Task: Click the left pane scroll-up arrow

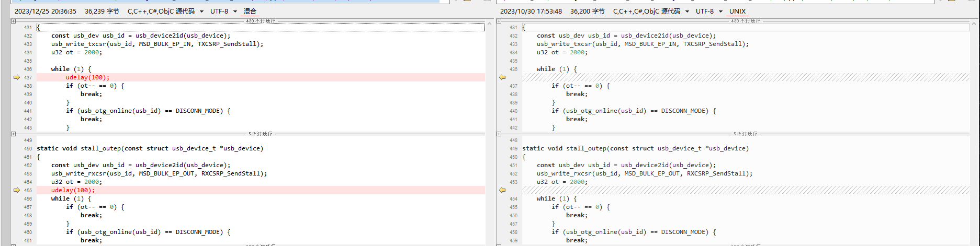Action: 490,24
